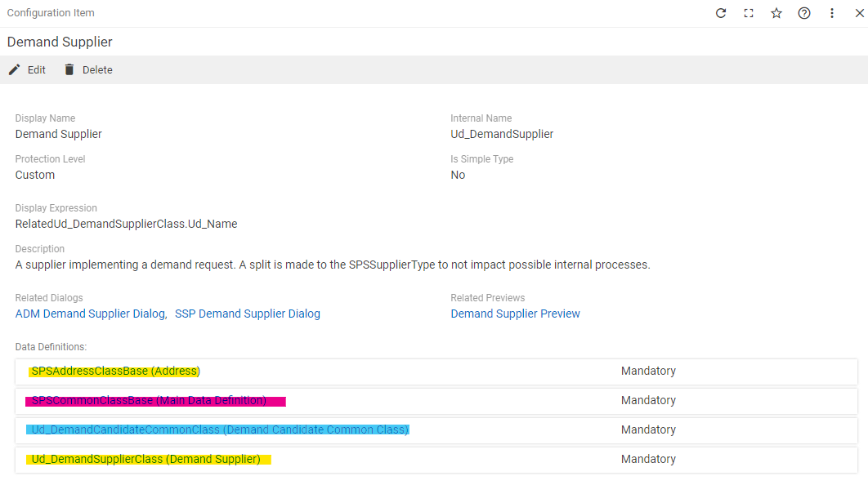Select the Custom protection level value
The width and height of the screenshot is (868, 494).
point(35,175)
